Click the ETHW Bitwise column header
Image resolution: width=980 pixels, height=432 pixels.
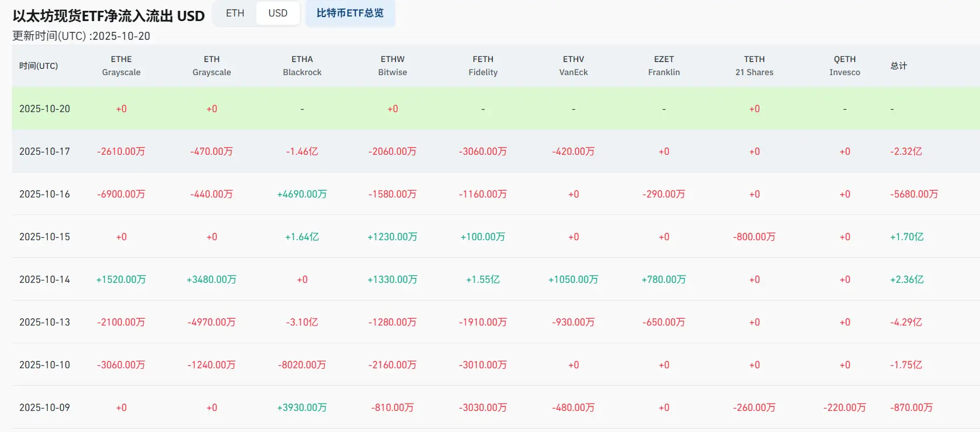tap(393, 66)
